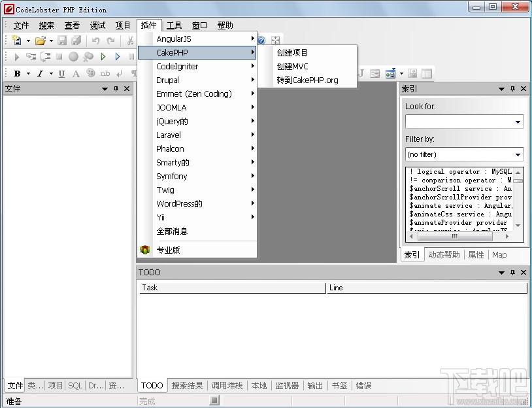This screenshot has height=408, width=532.
Task: Pin the 文件 panel
Action: point(116,89)
